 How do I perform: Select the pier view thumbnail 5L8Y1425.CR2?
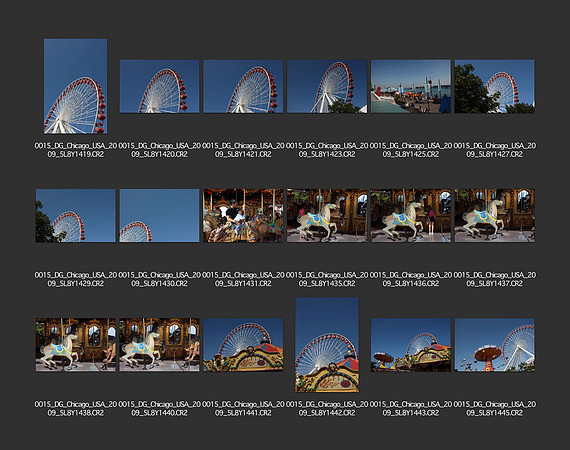point(411,86)
